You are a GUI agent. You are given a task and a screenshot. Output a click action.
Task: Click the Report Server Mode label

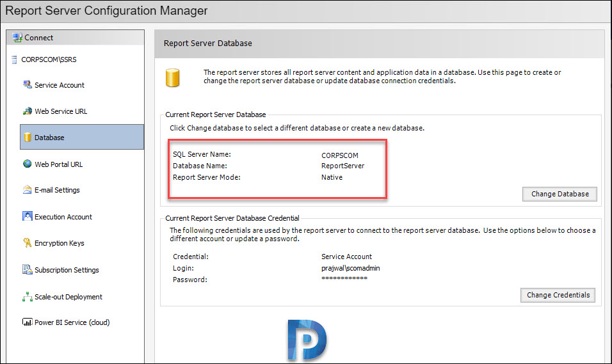tap(207, 177)
